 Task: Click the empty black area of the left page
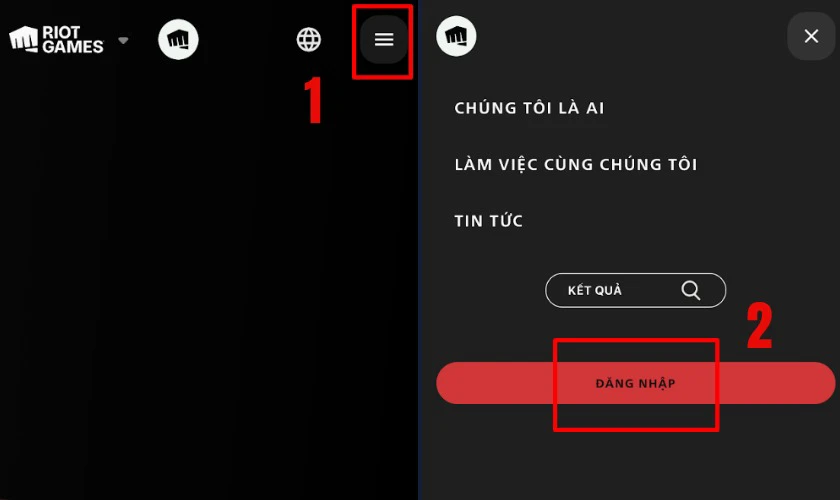coord(209,279)
